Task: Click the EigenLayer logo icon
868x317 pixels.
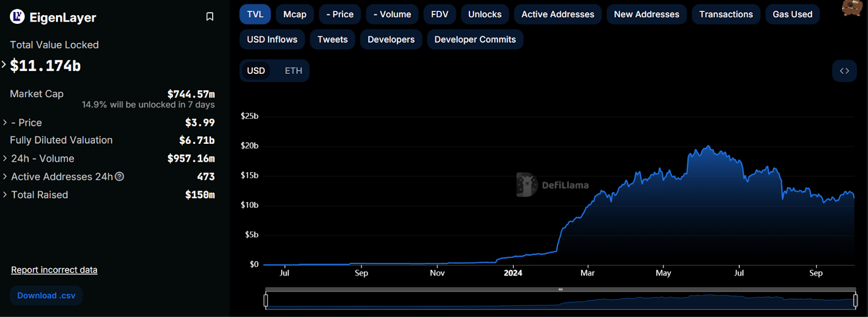Action: click(x=17, y=17)
